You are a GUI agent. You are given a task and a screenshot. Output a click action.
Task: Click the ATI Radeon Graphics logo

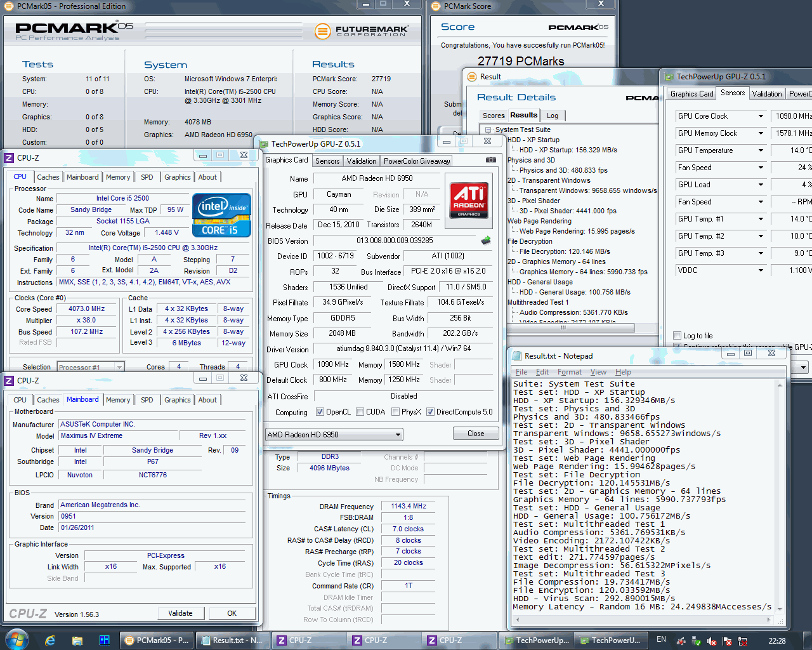click(x=469, y=200)
